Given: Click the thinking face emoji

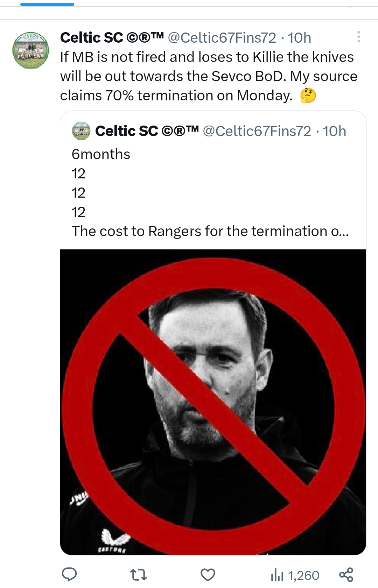Looking at the screenshot, I should (x=308, y=95).
